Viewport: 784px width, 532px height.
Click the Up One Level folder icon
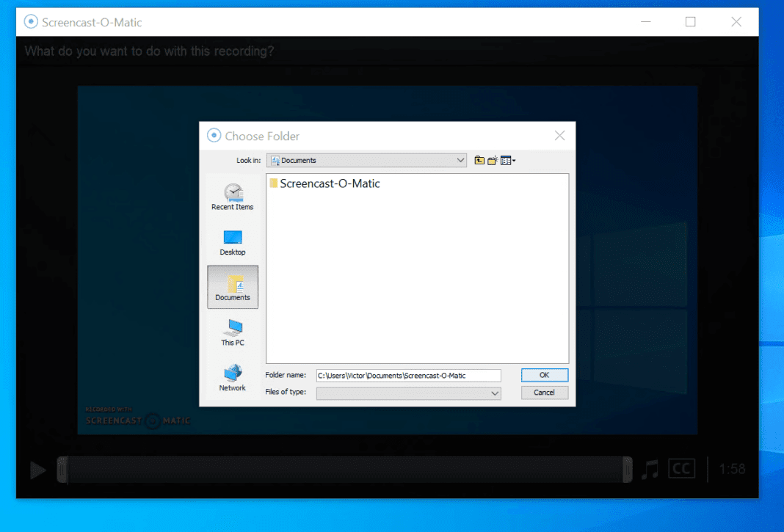click(x=479, y=161)
